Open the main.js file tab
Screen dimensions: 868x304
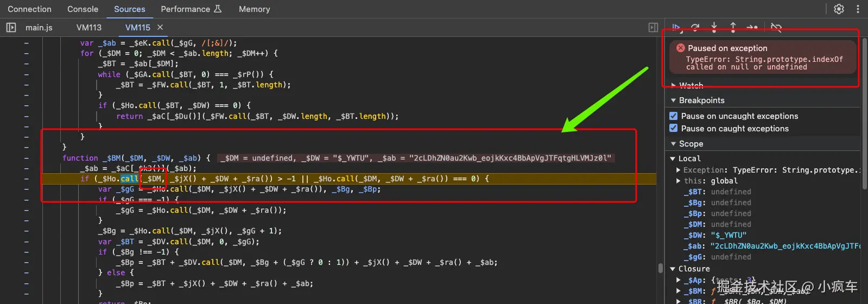(x=39, y=27)
